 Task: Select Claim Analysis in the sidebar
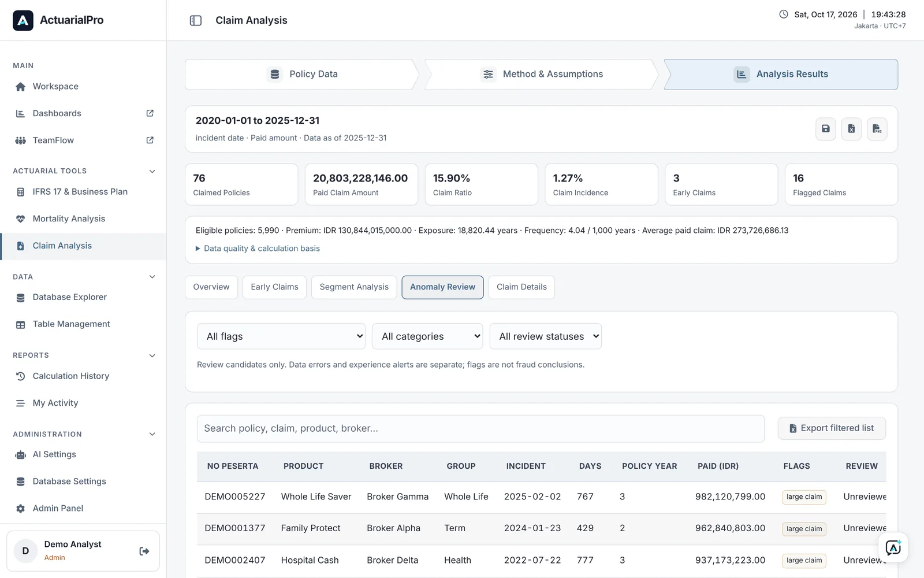click(x=83, y=246)
